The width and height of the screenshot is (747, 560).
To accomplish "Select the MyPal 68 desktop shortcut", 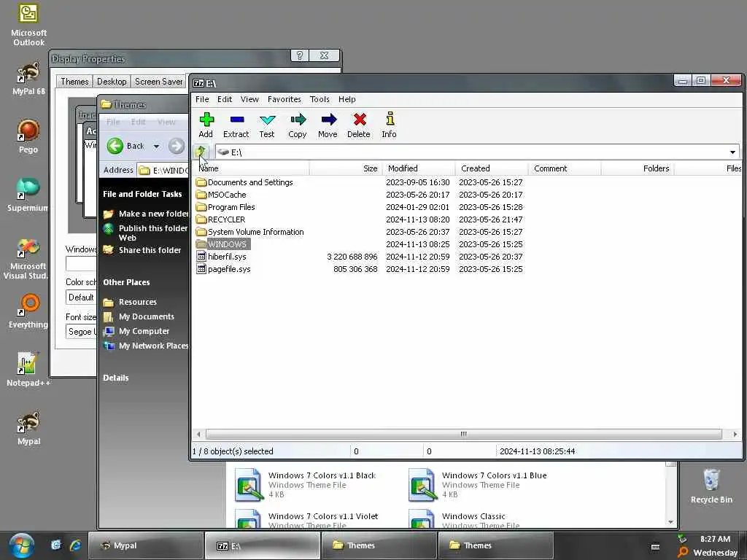I will point(28,79).
